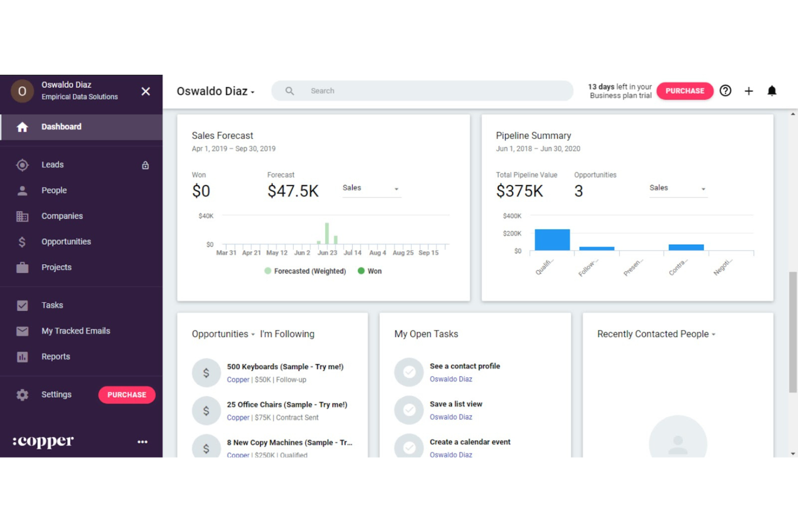Viewport: 798px width, 532px height.
Task: Select the People icon in the sidebar
Action: coord(22,190)
